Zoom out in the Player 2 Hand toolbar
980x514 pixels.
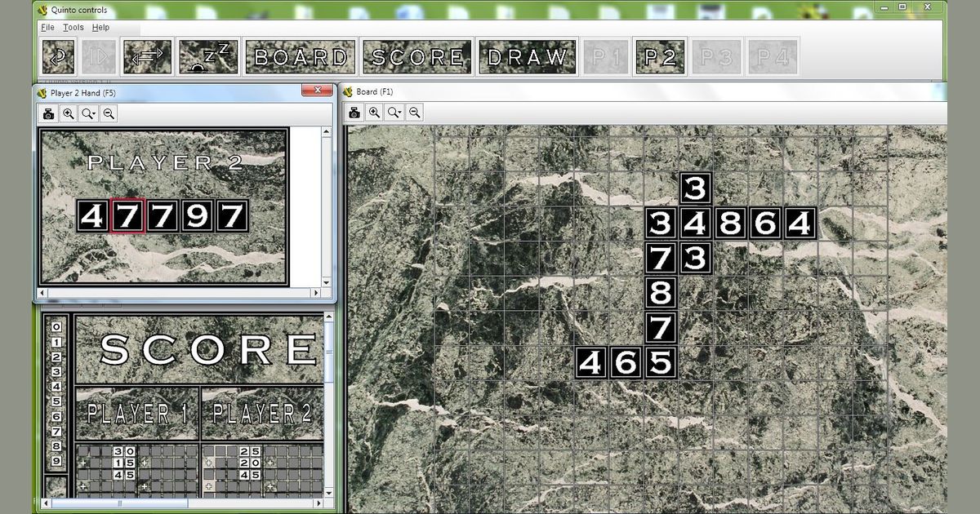click(109, 114)
